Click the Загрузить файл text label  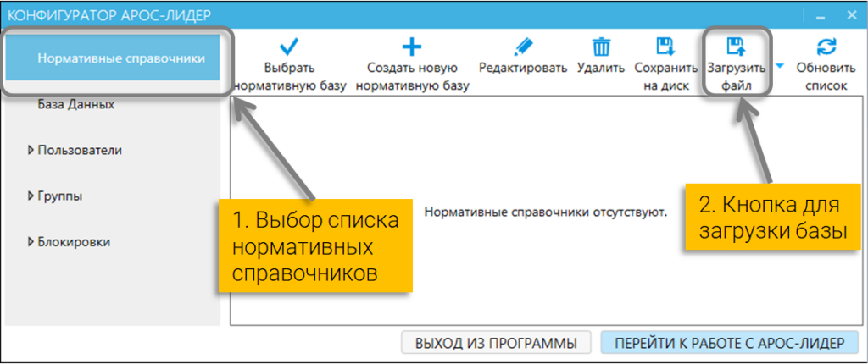pos(737,77)
